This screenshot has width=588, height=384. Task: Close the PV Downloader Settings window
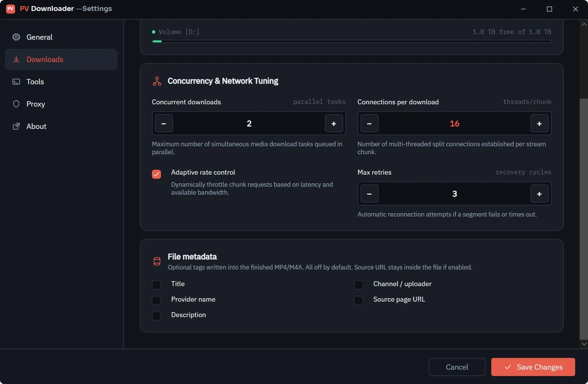(576, 9)
